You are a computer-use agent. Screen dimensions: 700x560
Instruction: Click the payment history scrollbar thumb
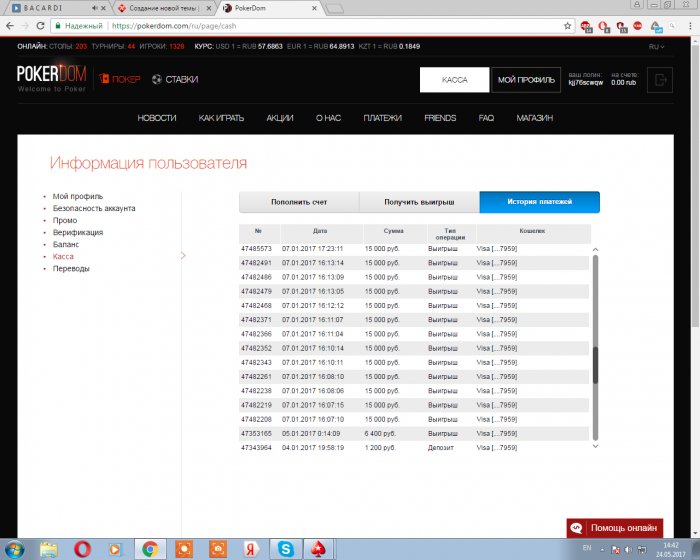595,365
